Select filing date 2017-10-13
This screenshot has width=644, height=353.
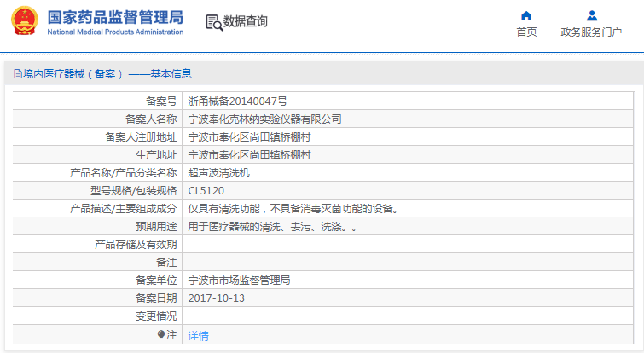tap(216, 298)
